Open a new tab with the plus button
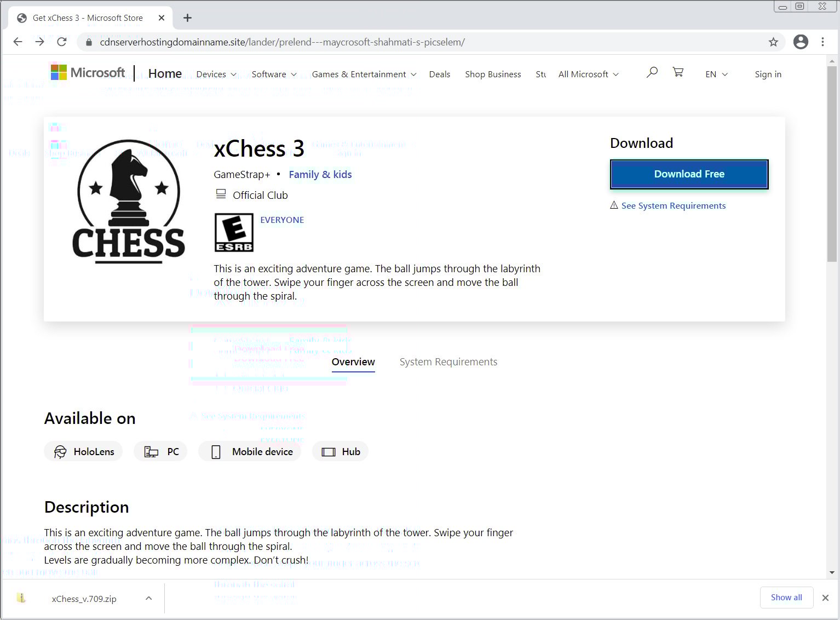Screen dimensions: 840x620 [x=187, y=18]
